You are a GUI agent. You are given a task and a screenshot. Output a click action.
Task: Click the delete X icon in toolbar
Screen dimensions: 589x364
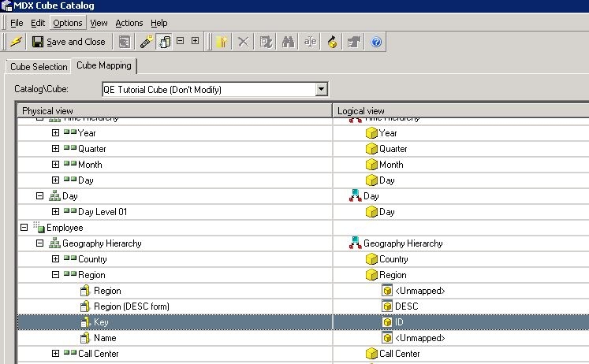coord(244,42)
